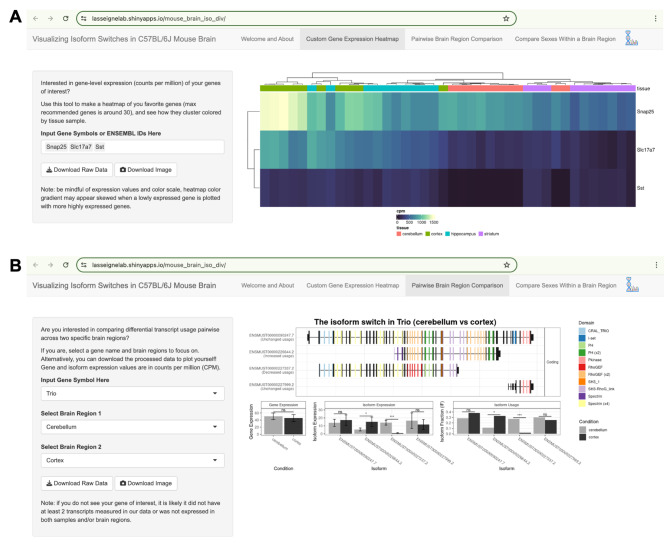
Task: Click the CRAL_TRIO domain legend swatch
Action: (582, 331)
